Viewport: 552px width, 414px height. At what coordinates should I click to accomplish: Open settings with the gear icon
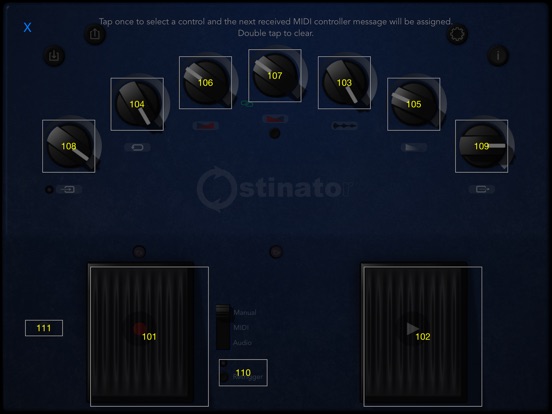coord(457,34)
